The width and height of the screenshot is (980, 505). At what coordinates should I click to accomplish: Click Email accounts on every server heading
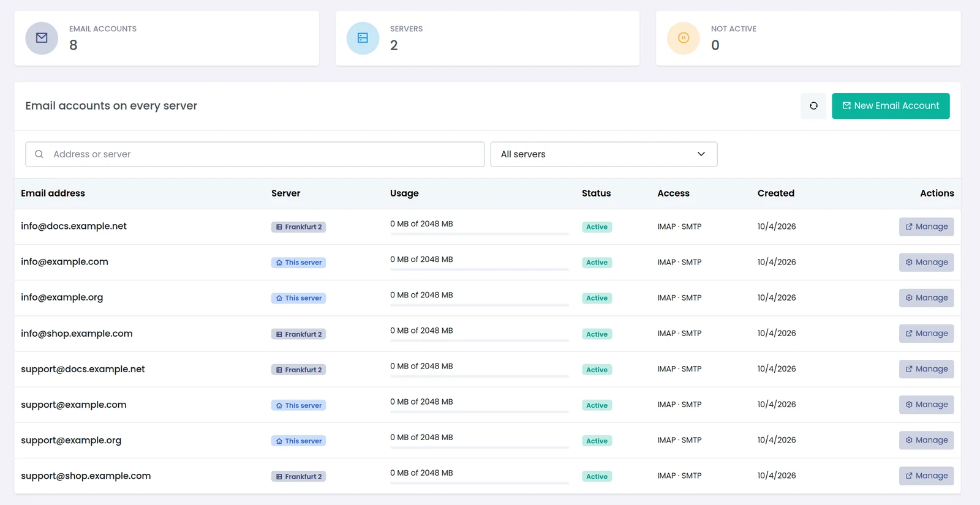click(x=111, y=105)
